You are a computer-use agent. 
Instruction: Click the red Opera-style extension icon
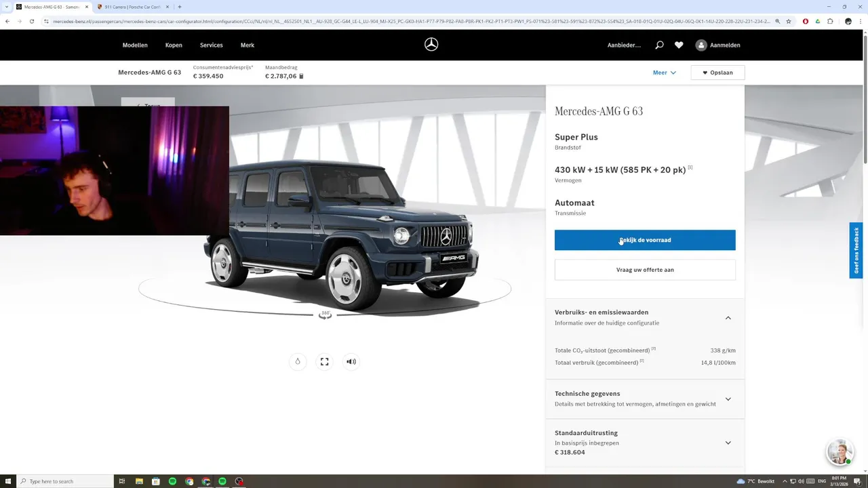coord(806,21)
